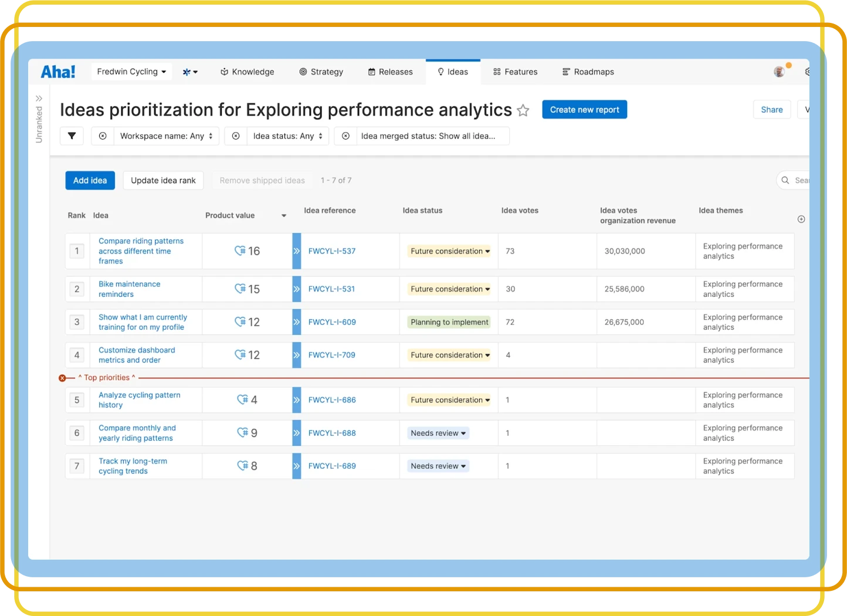Open reference link FWCYL-I-609

[x=332, y=322]
